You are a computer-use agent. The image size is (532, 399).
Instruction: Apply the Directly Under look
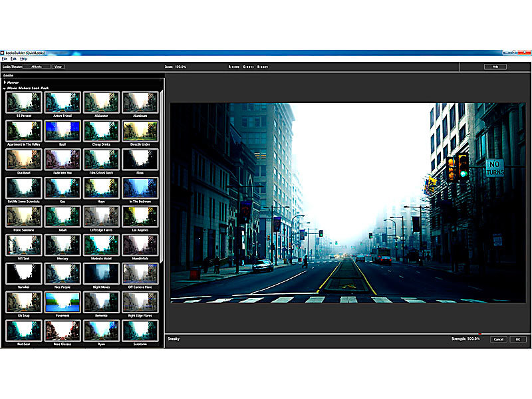[x=140, y=131]
